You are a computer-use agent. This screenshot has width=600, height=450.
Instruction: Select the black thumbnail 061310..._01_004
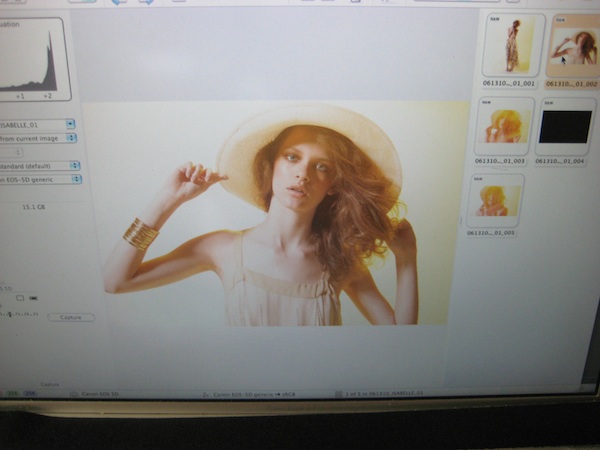click(565, 127)
